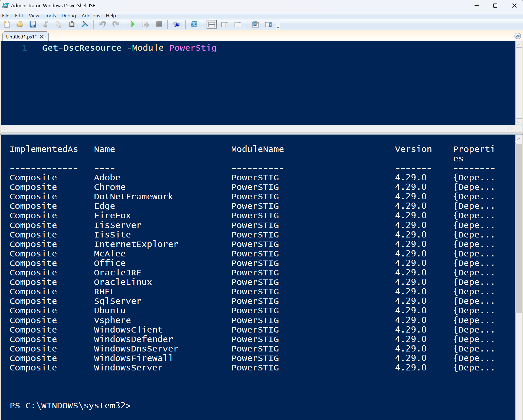Toggle Show Script Pane Maximized layout

click(238, 24)
